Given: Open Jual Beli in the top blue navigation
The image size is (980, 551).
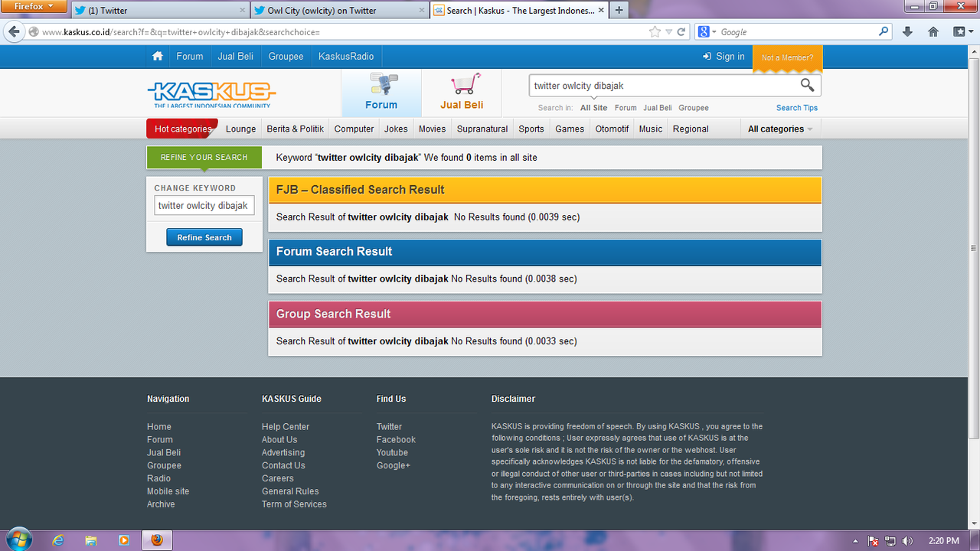Looking at the screenshot, I should tap(235, 56).
